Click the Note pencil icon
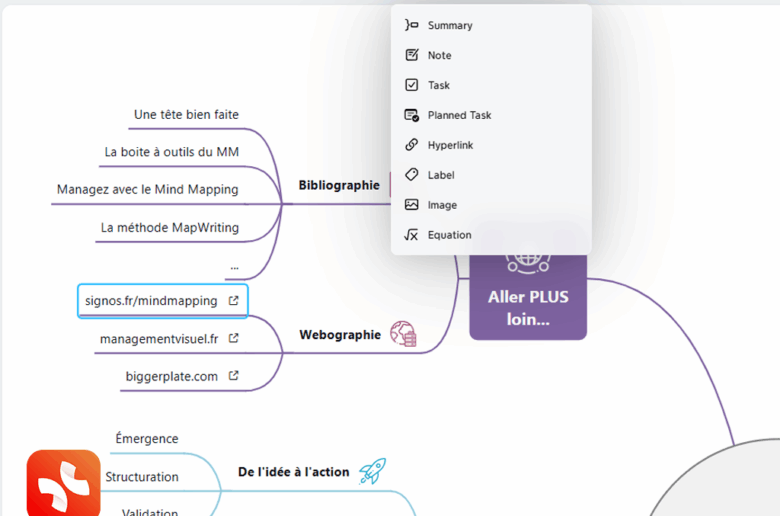The height and width of the screenshot is (516, 780). pos(411,55)
